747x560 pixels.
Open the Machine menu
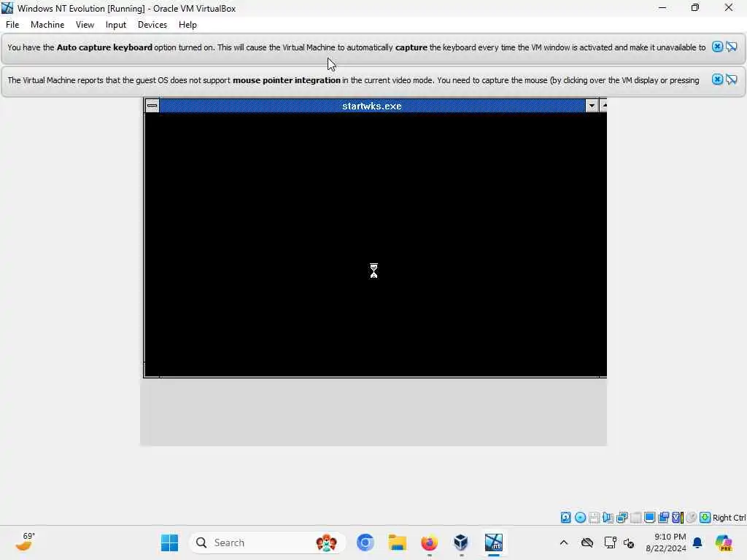click(x=47, y=25)
